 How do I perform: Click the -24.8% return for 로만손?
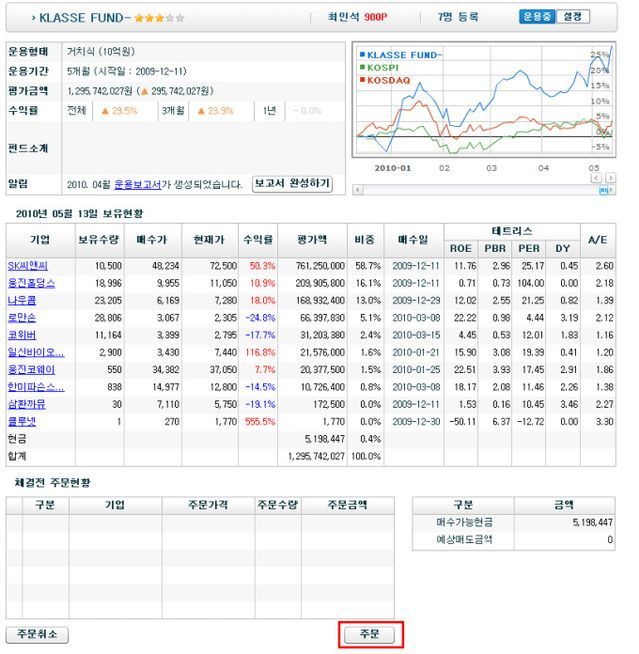pyautogui.click(x=260, y=318)
